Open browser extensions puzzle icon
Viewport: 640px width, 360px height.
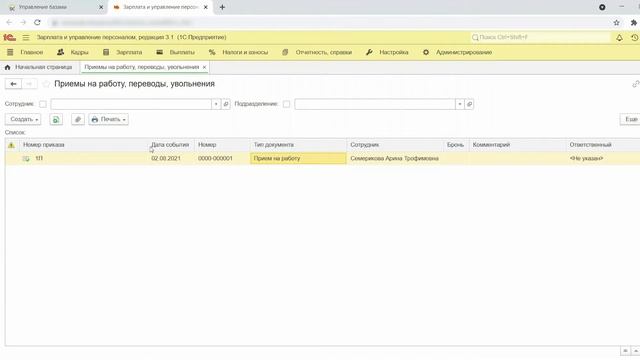click(x=634, y=22)
